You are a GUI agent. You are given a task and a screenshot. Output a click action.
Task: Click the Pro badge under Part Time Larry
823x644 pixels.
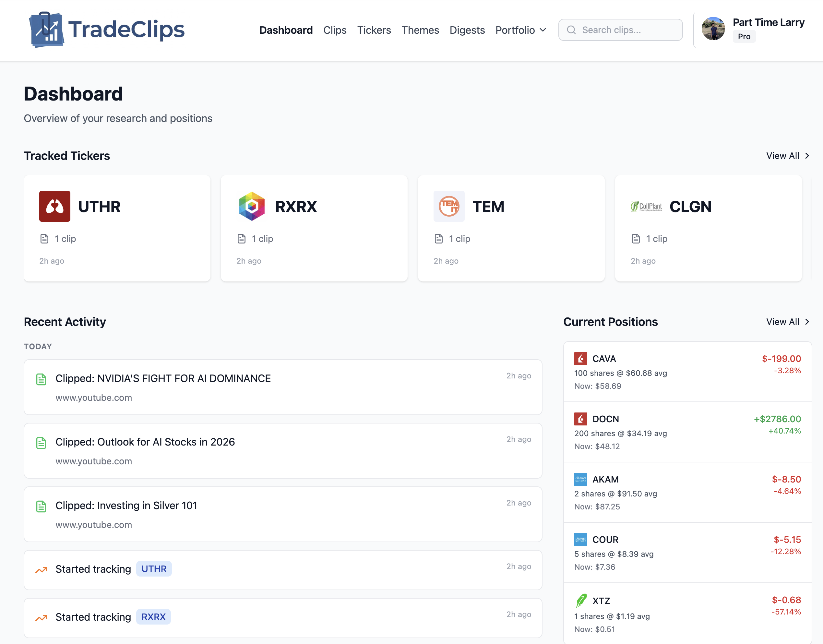click(744, 36)
